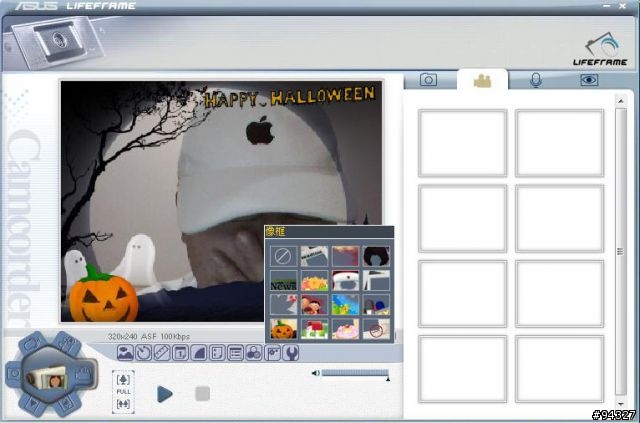
Task: Click the webcam live preview
Action: coord(222,201)
